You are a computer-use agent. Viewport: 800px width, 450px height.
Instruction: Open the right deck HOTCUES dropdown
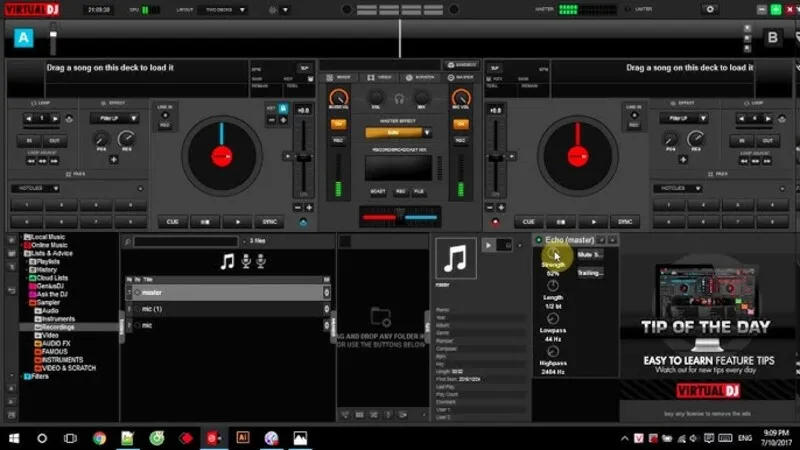tap(678, 188)
